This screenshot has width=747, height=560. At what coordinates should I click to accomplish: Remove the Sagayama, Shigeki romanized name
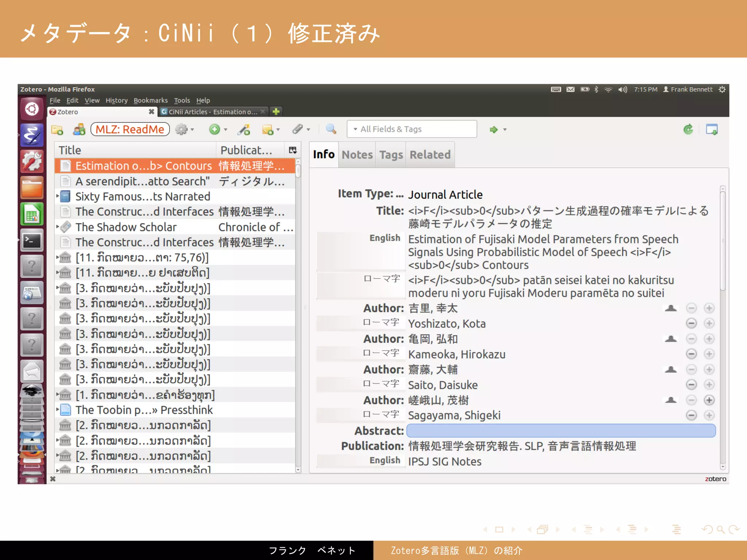(x=691, y=415)
